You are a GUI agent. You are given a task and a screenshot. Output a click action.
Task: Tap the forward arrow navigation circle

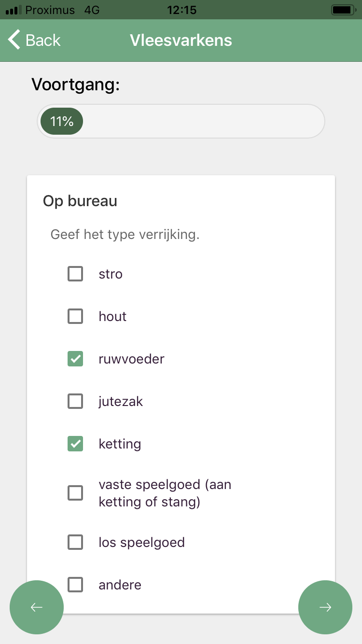tap(325, 607)
